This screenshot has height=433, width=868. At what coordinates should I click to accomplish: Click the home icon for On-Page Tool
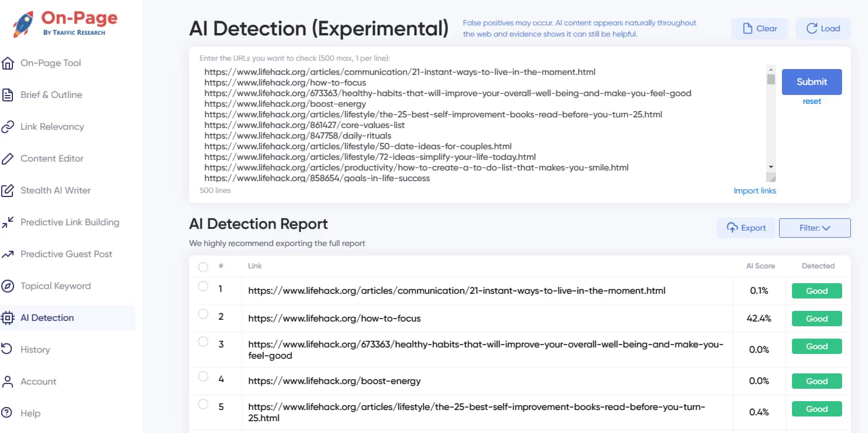tap(8, 63)
